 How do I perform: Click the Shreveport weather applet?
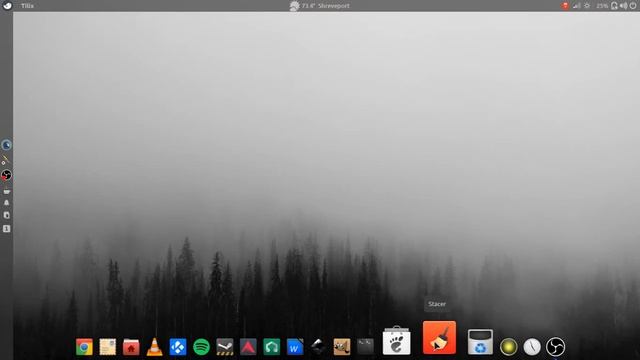point(320,6)
